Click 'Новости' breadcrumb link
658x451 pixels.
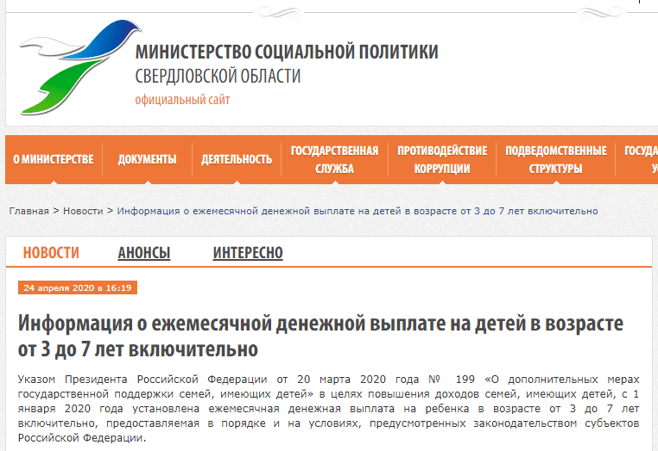pos(83,211)
